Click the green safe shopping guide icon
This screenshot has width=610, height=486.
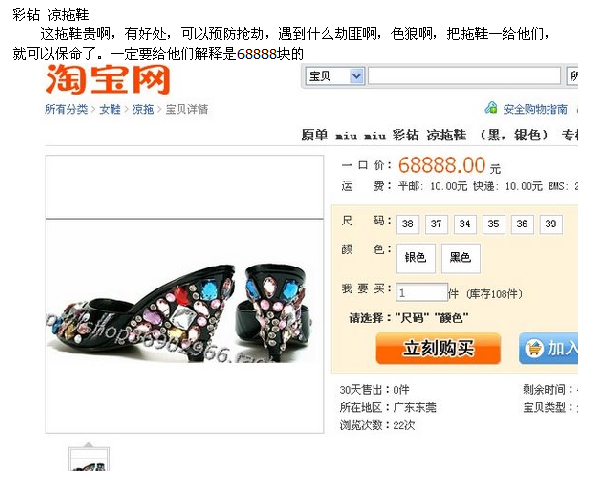[x=491, y=108]
